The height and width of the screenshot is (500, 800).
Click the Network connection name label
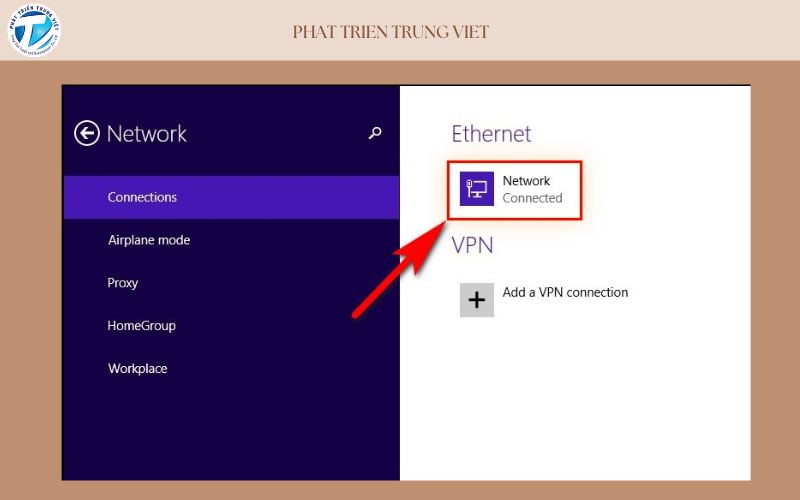[x=526, y=181]
